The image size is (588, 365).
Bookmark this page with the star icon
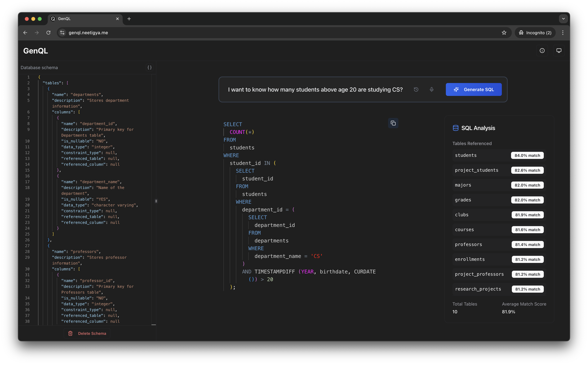(x=504, y=33)
